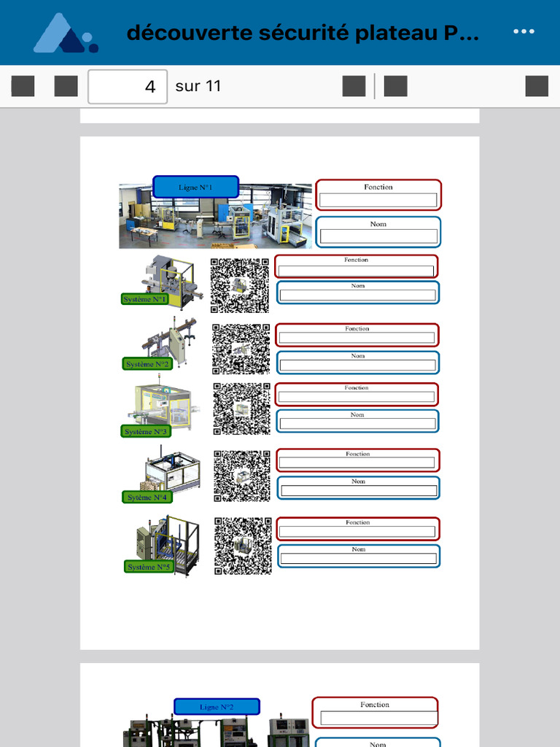
Task: Tap the blue mountain app logo
Action: [x=66, y=32]
